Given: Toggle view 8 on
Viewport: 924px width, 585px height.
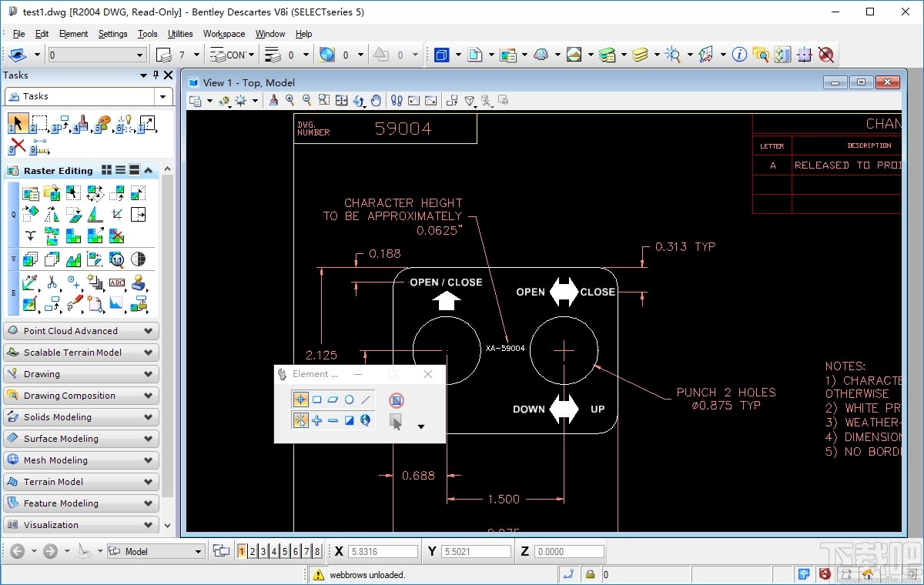Looking at the screenshot, I should click(x=317, y=551).
